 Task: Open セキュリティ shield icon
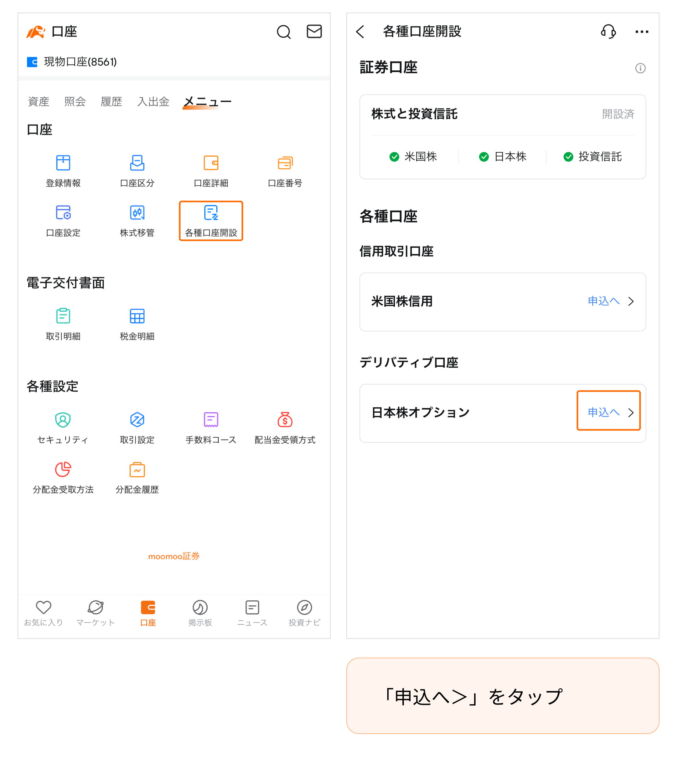63,420
